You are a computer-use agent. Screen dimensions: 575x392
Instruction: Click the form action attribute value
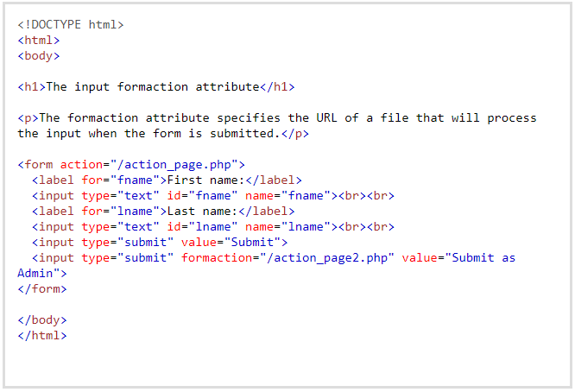(x=174, y=165)
